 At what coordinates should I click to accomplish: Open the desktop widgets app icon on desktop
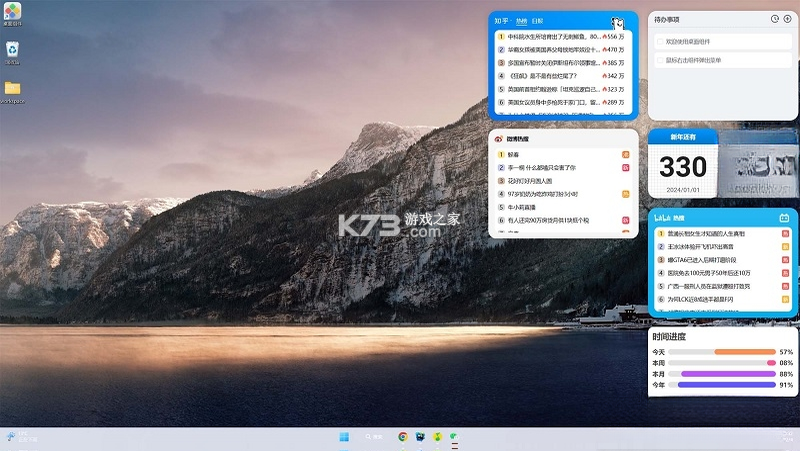point(12,13)
